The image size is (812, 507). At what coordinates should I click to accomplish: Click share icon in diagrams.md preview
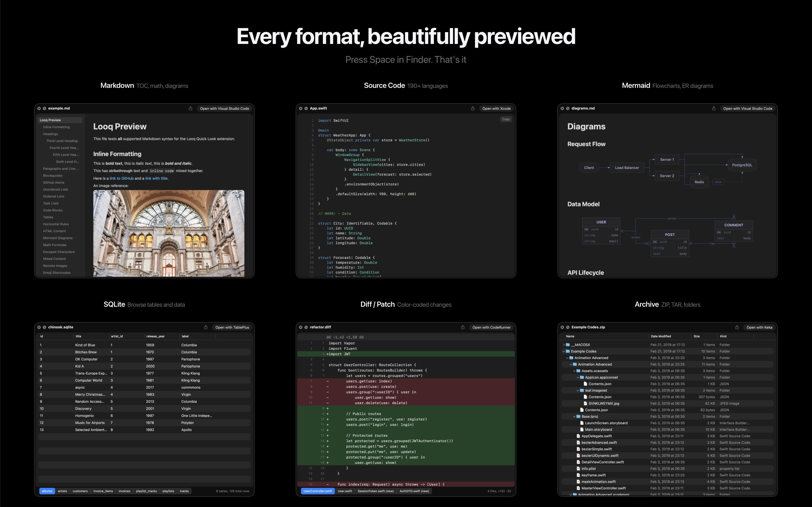[713, 108]
